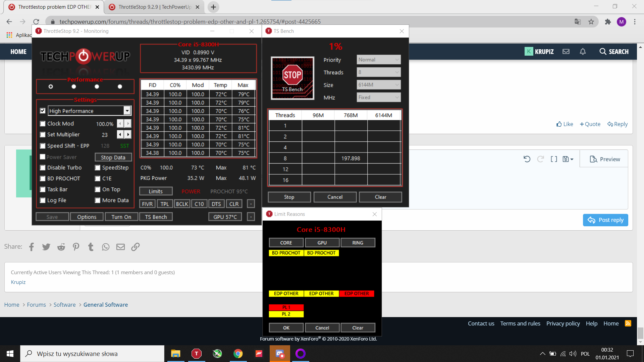Viewport: 644px width, 362px height.
Task: Open KRUPIZ account menu
Action: click(539, 52)
